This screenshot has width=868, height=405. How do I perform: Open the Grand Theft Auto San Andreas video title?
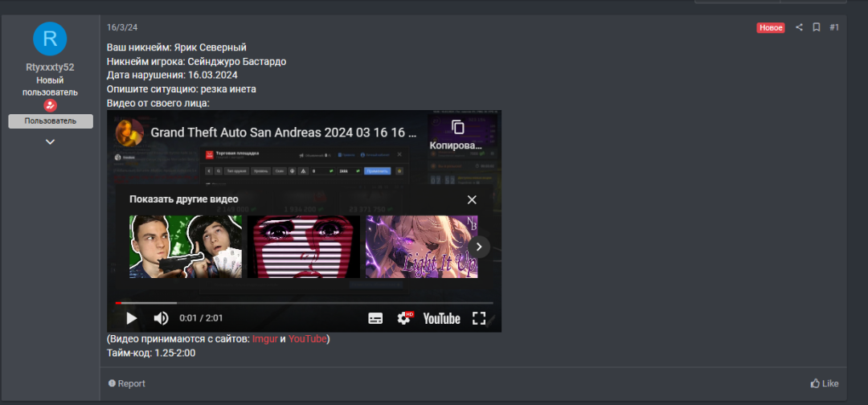[x=284, y=133]
